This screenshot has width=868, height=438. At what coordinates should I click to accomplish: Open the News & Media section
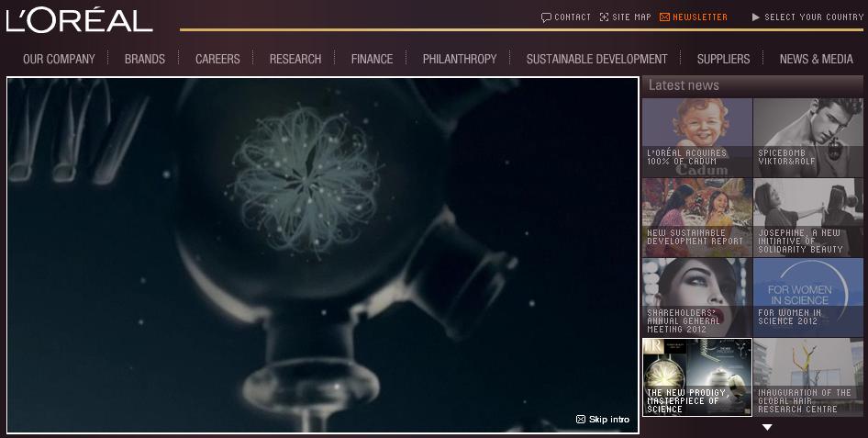(816, 59)
